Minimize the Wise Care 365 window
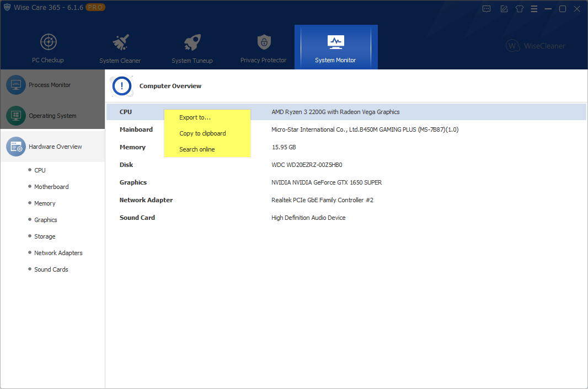This screenshot has width=588, height=389. [548, 9]
